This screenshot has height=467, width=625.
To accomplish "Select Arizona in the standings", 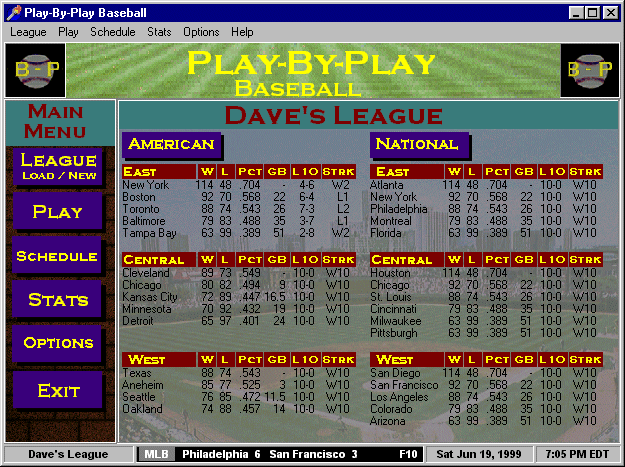I will [387, 421].
